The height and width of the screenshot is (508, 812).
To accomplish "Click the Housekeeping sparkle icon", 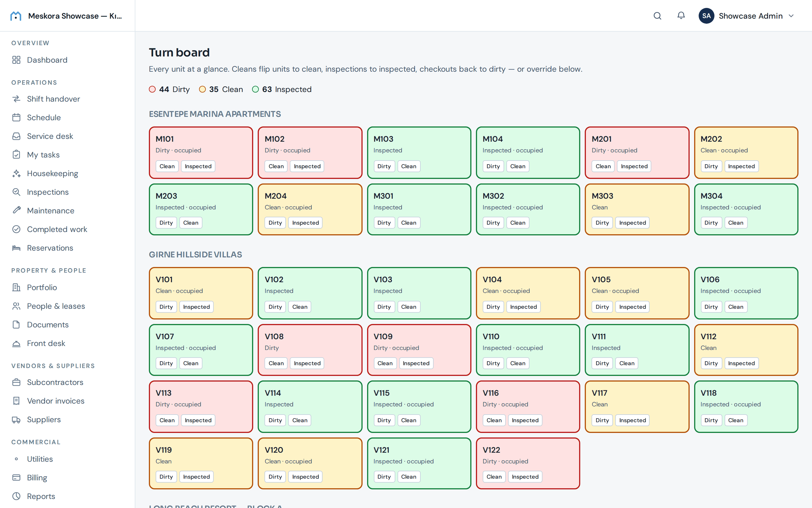I will (x=16, y=173).
